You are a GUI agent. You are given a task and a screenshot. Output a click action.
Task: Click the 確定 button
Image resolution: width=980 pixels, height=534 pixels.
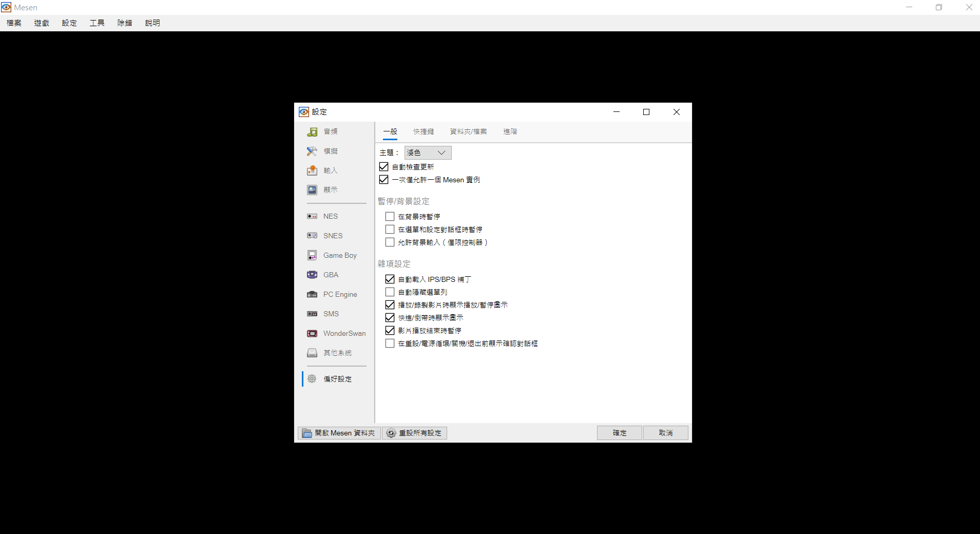click(620, 433)
